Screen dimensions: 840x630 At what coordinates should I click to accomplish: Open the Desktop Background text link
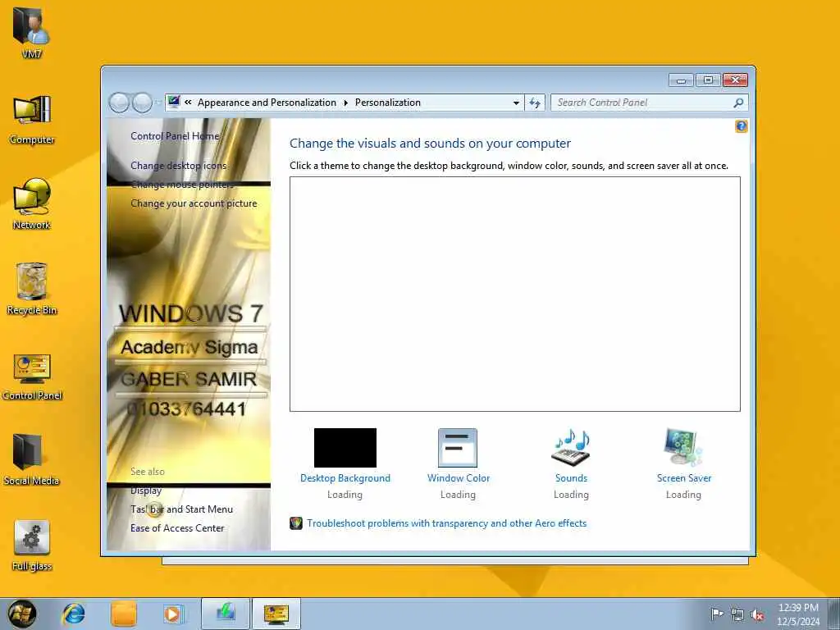[345, 478]
